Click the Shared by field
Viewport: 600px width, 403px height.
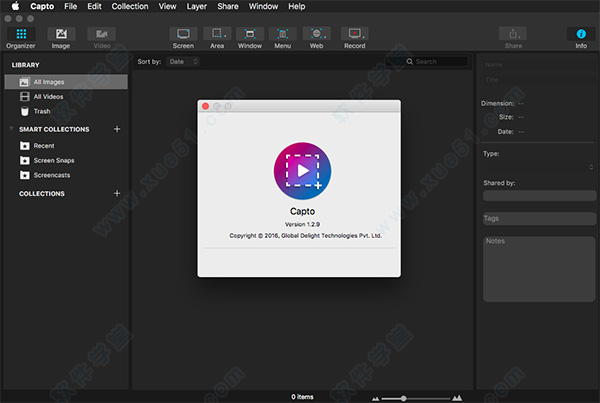tap(539, 196)
